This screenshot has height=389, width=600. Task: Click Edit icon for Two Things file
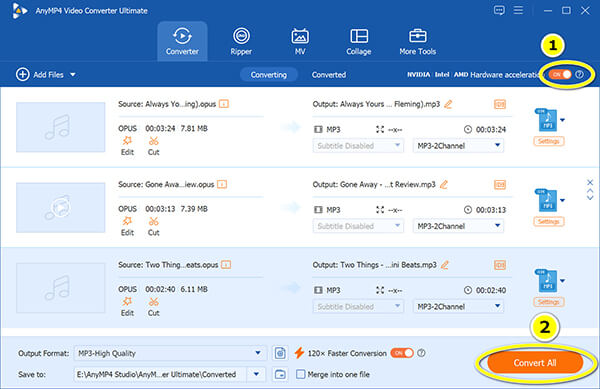(x=127, y=306)
